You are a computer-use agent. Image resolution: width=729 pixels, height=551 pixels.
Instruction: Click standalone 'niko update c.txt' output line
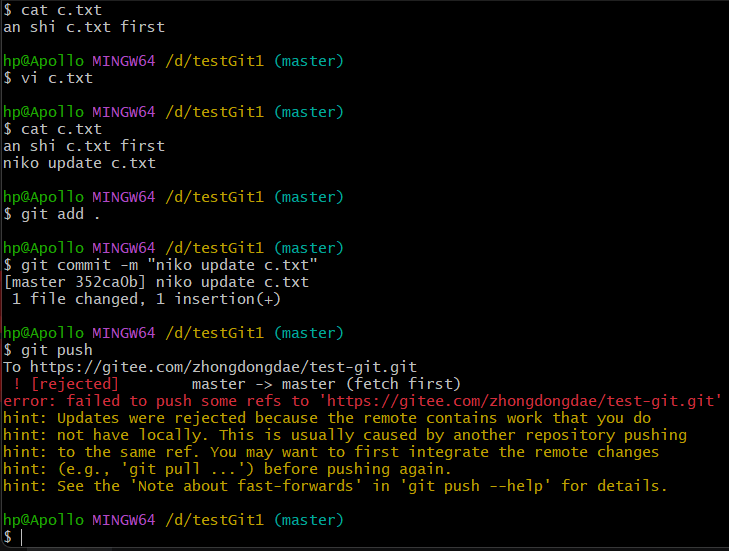point(79,163)
